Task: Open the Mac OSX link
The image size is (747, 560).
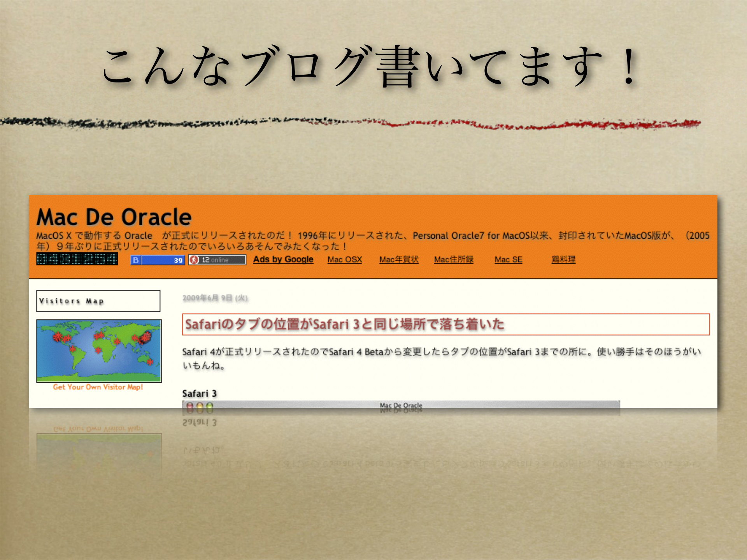Action: point(345,260)
